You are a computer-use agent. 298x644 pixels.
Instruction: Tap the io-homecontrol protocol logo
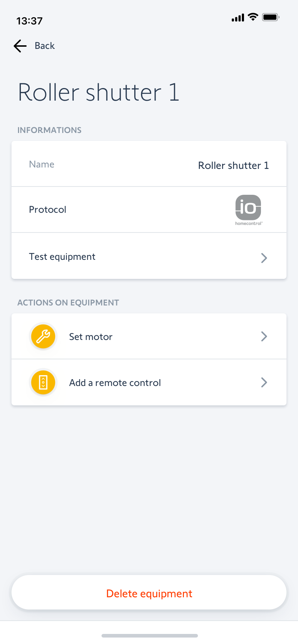(248, 210)
